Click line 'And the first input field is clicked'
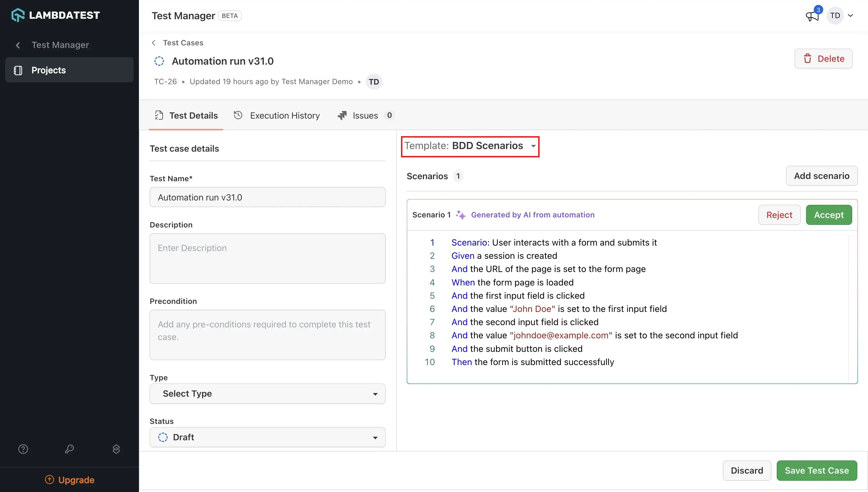Screen dimensions: 868x492 point(518,296)
